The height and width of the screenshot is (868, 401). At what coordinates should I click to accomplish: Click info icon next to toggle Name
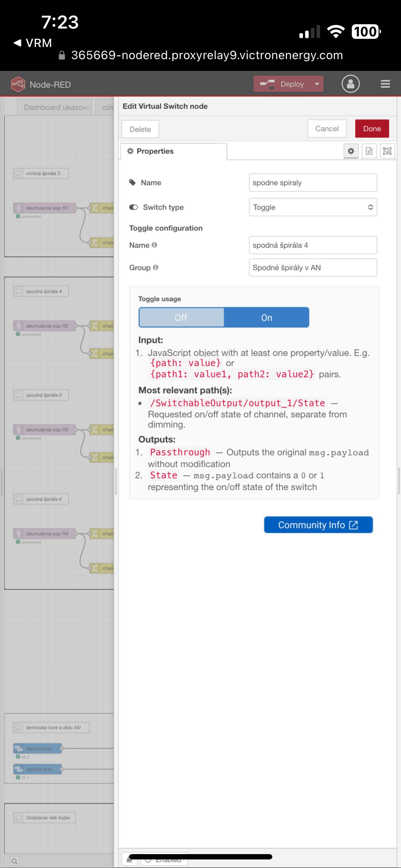point(154,245)
